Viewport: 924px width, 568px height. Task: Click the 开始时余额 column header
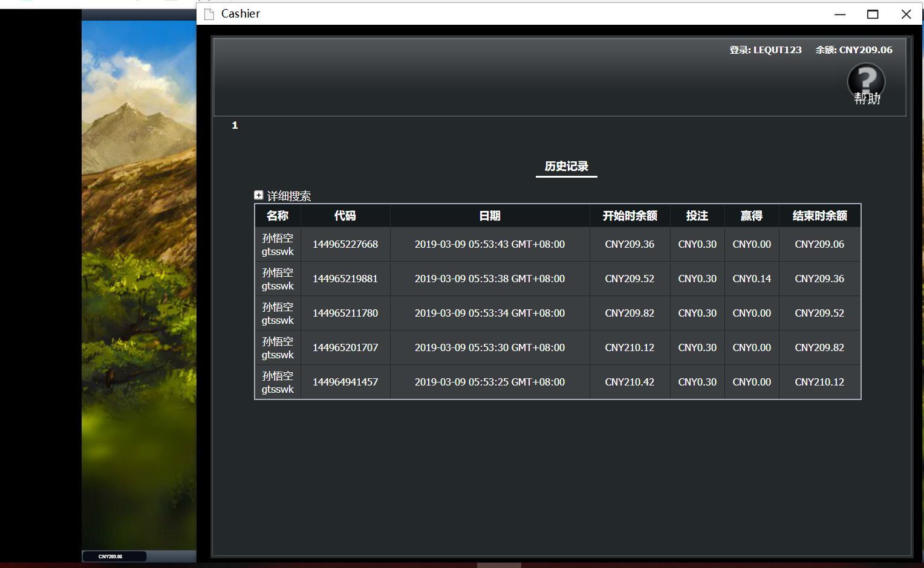pyautogui.click(x=630, y=216)
